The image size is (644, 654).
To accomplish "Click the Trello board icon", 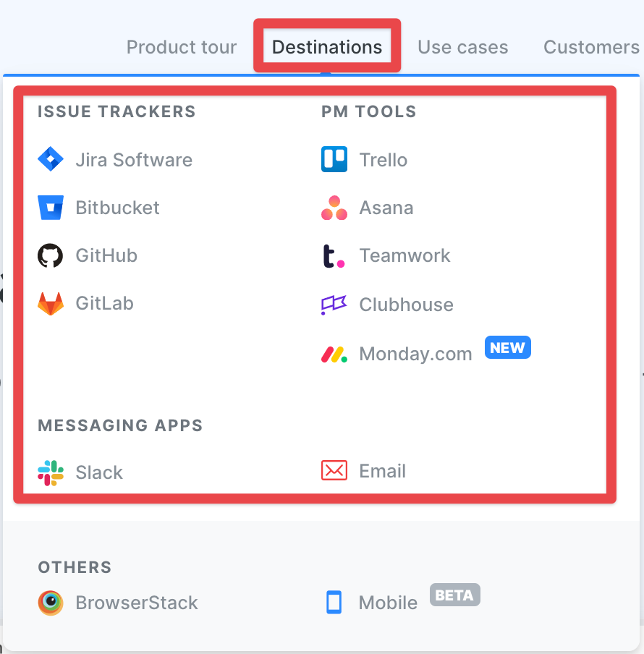I will pyautogui.click(x=334, y=159).
